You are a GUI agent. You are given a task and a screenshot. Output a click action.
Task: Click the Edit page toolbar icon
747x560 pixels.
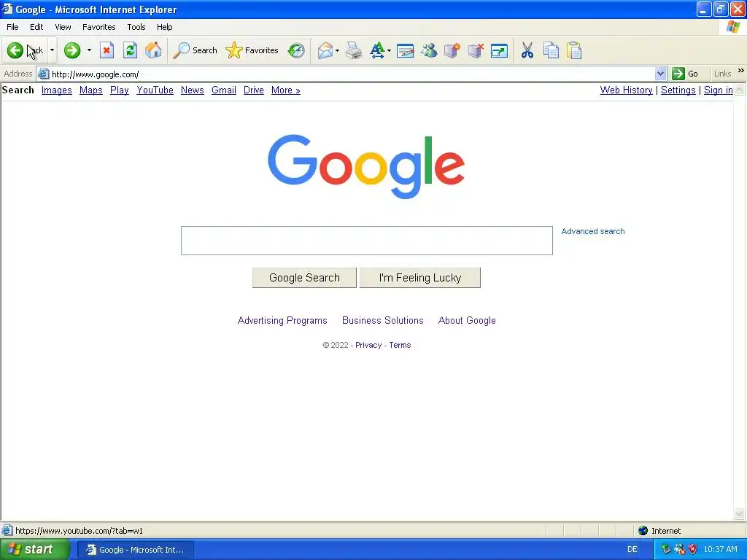[x=406, y=50]
